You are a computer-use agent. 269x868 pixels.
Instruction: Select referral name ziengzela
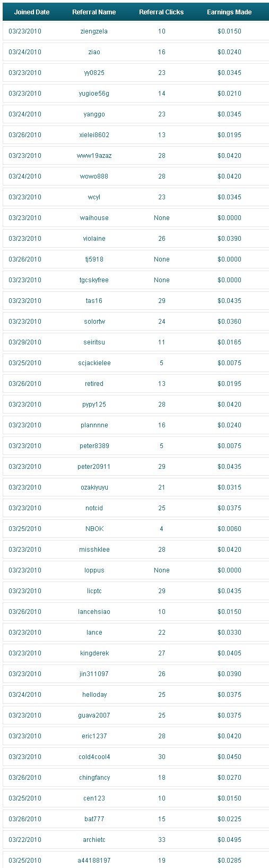point(94,31)
